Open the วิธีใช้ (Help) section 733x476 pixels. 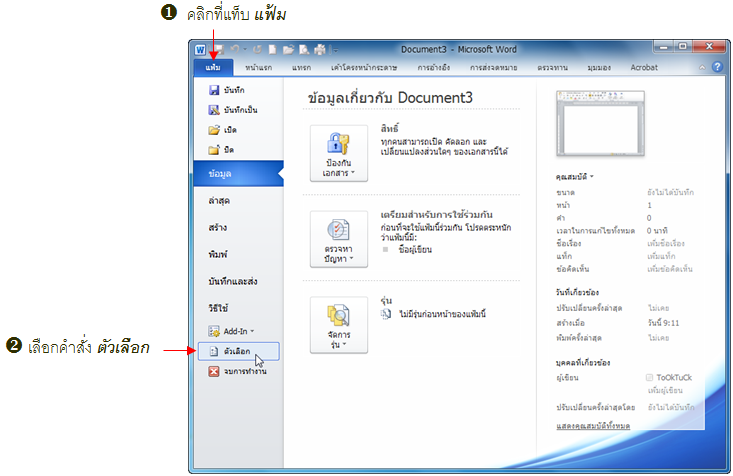click(x=218, y=308)
